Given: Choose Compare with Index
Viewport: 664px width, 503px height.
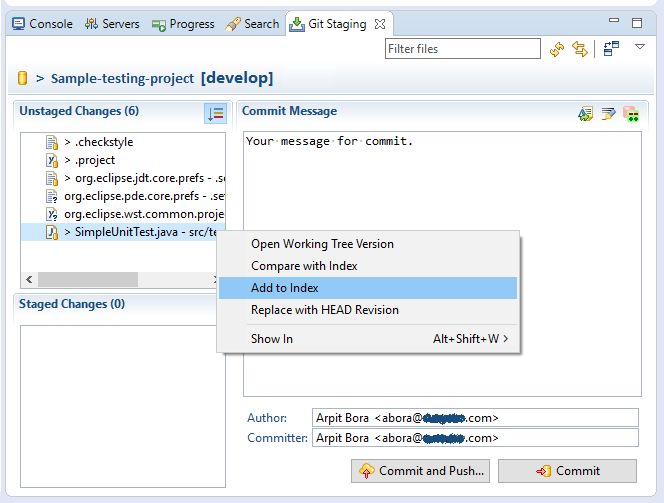Looking at the screenshot, I should click(x=368, y=266).
